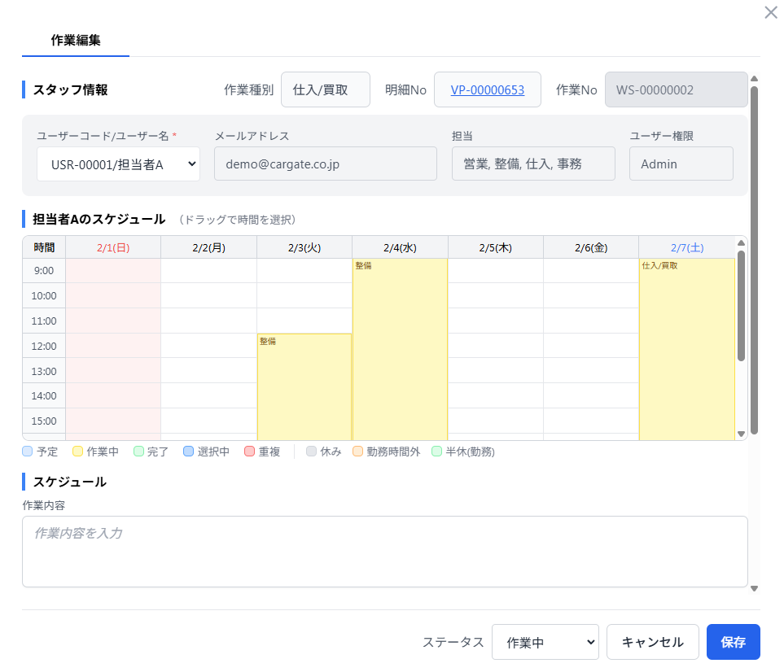Image resolution: width=784 pixels, height=672 pixels.
Task: Click the yellow 作業中 legend swatch
Action: [x=78, y=452]
